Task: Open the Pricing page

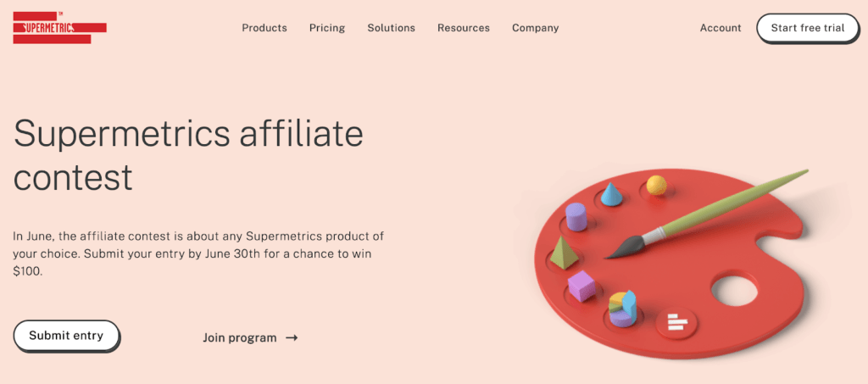Action: tap(327, 28)
